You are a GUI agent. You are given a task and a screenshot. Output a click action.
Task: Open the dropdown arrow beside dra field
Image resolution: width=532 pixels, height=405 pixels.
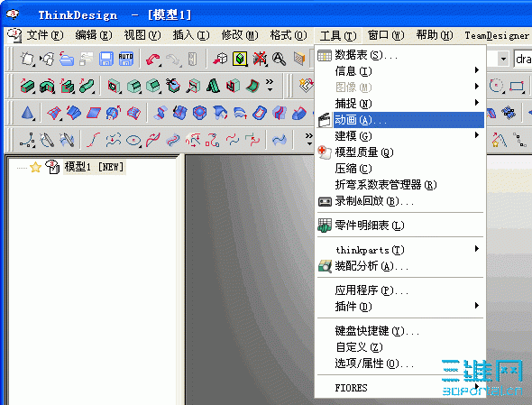[503, 59]
